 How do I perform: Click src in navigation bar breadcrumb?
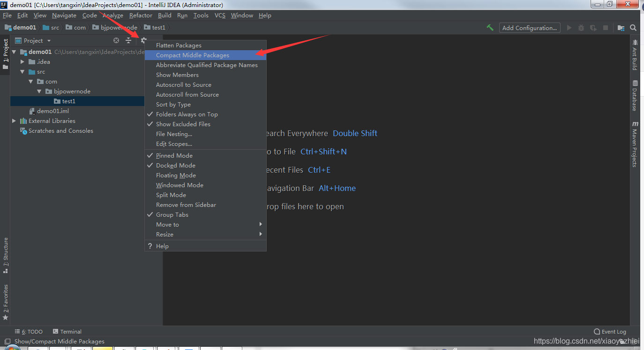coord(51,28)
